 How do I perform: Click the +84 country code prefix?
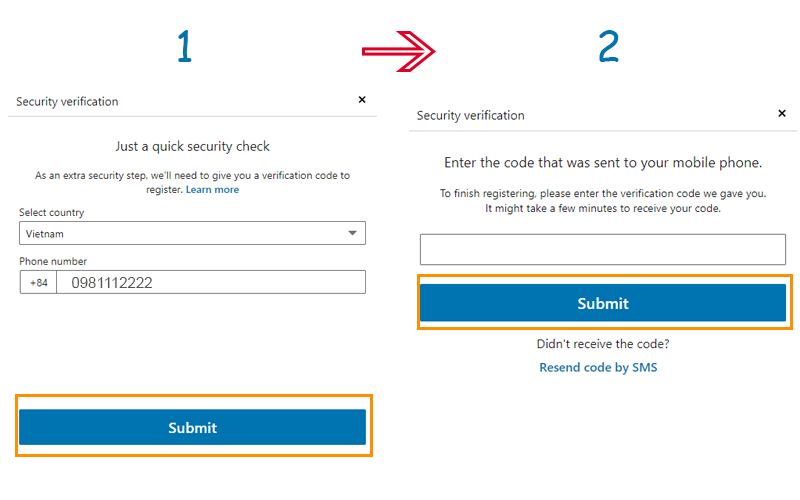(39, 283)
